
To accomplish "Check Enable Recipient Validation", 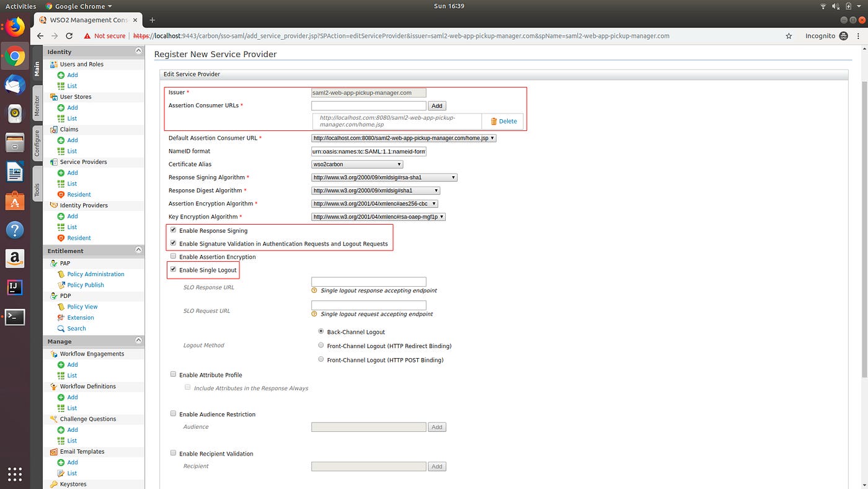I will [173, 453].
